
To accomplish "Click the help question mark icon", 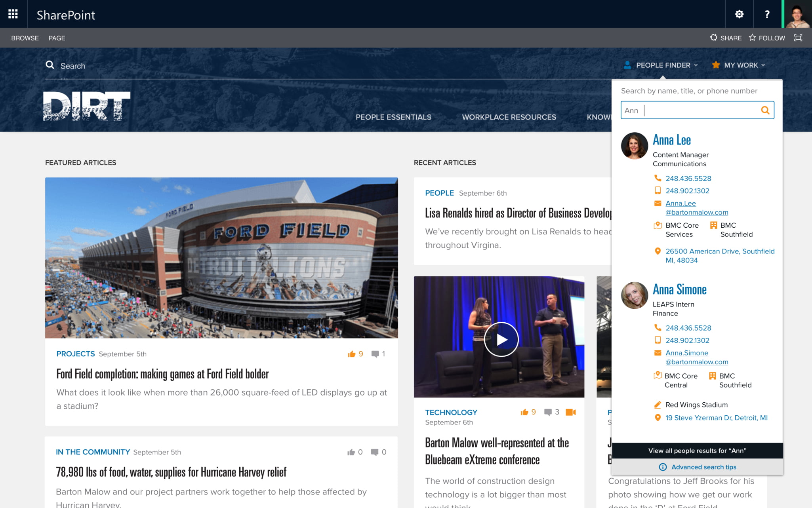I will [767, 14].
